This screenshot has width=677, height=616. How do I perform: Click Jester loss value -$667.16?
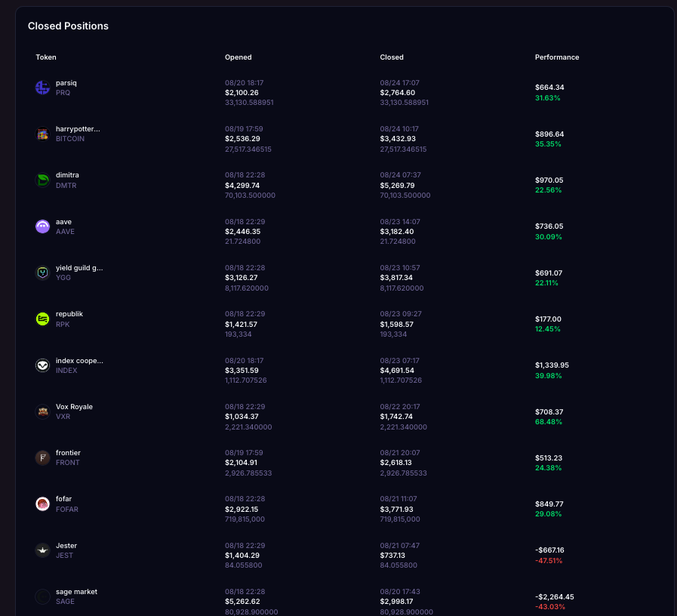[x=549, y=550]
